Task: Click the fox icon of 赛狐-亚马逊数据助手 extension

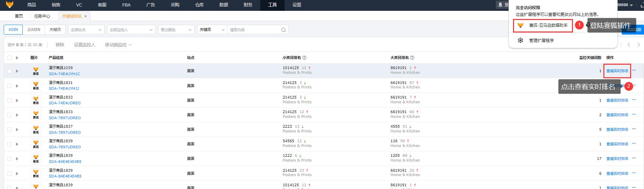Action: (520, 25)
